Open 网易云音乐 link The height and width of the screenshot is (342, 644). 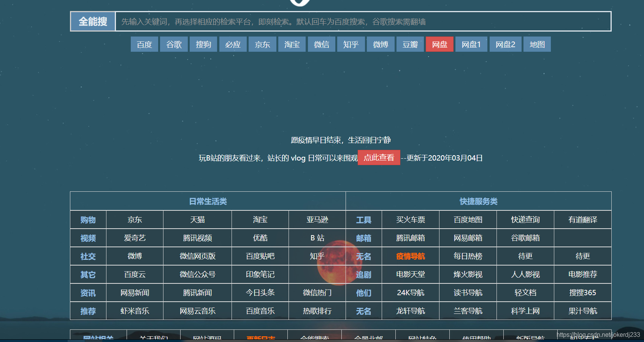click(x=197, y=311)
